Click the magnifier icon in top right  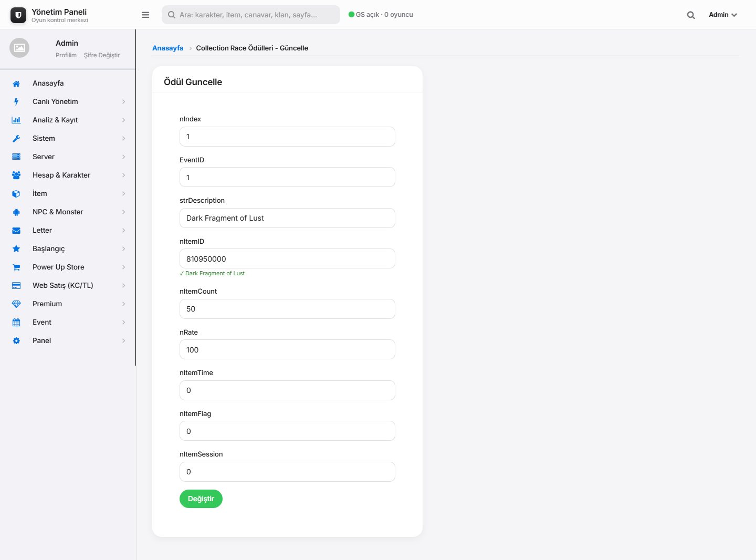pos(691,15)
